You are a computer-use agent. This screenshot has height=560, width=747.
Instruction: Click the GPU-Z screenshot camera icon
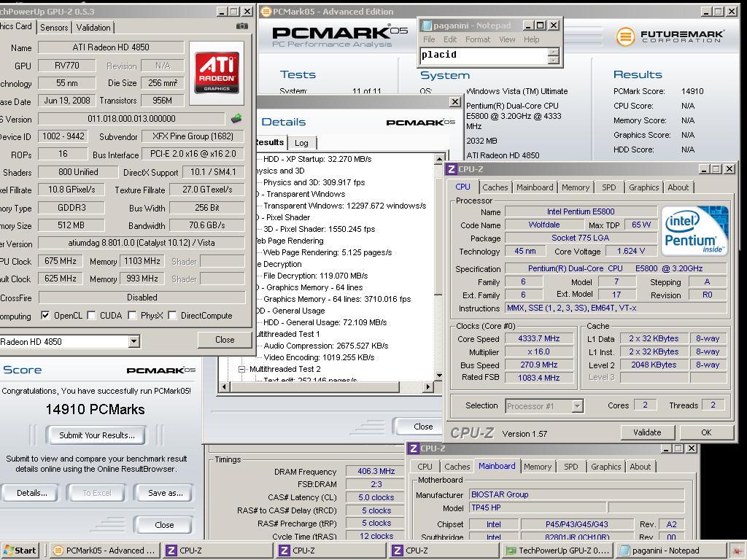tap(242, 27)
